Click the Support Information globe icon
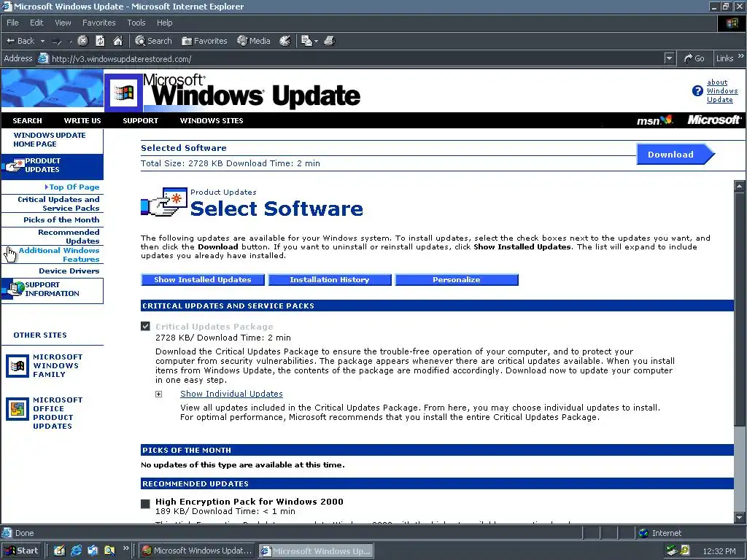The width and height of the screenshot is (747, 560). (x=15, y=289)
